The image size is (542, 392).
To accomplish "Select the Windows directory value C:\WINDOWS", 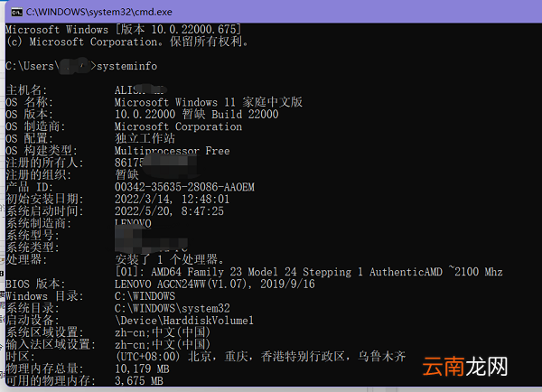I will pyautogui.click(x=145, y=296).
